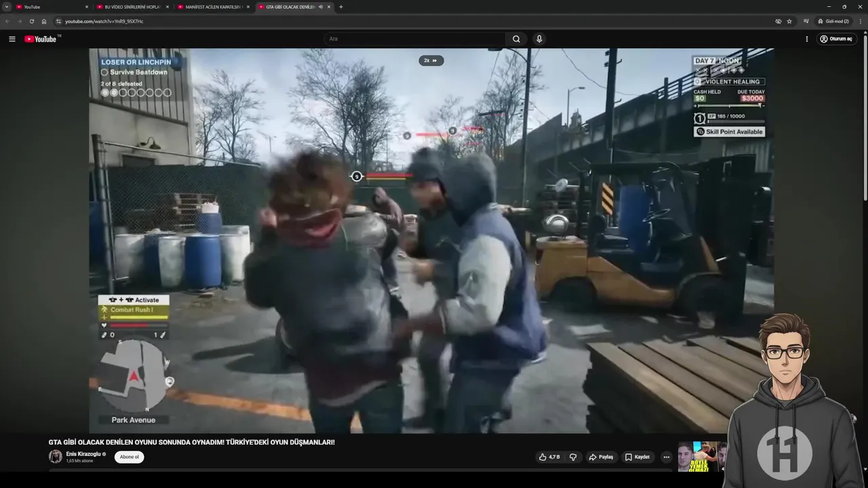Open the media control icon in toolbar
Screen dimensions: 868x488
[806, 21]
